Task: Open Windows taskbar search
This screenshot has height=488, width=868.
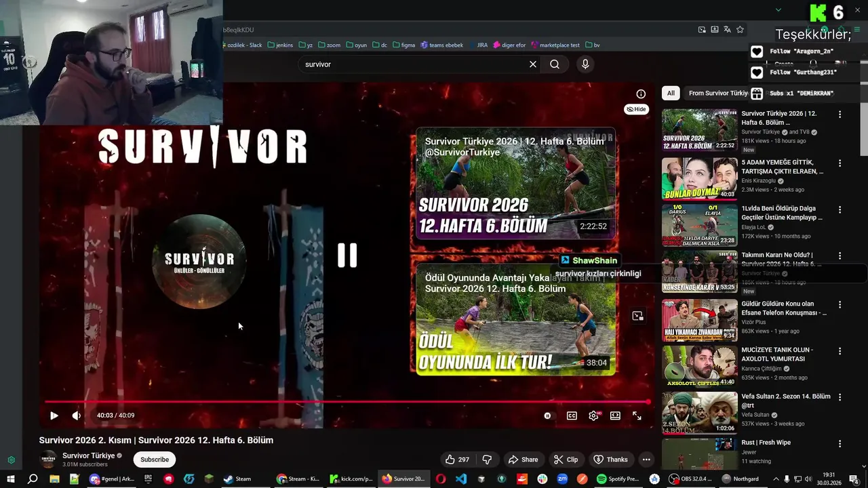Action: pyautogui.click(x=33, y=479)
